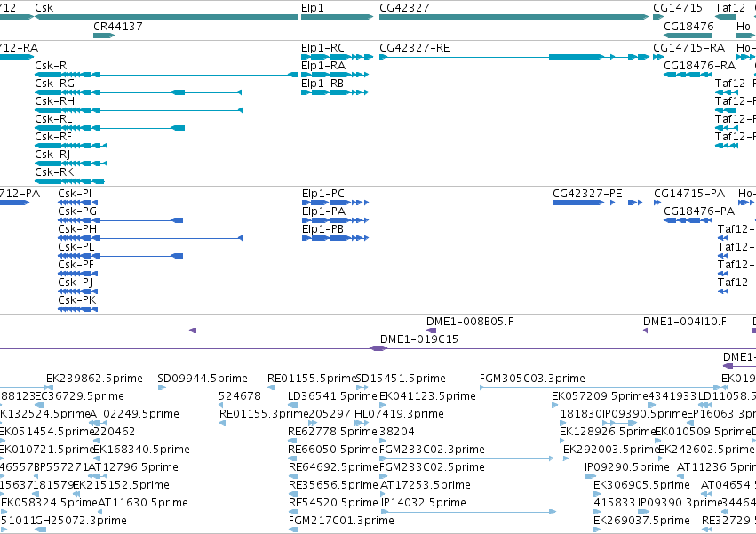Select the Csk-PG protein label
Screen dimensions: 756x534
click(x=77, y=211)
